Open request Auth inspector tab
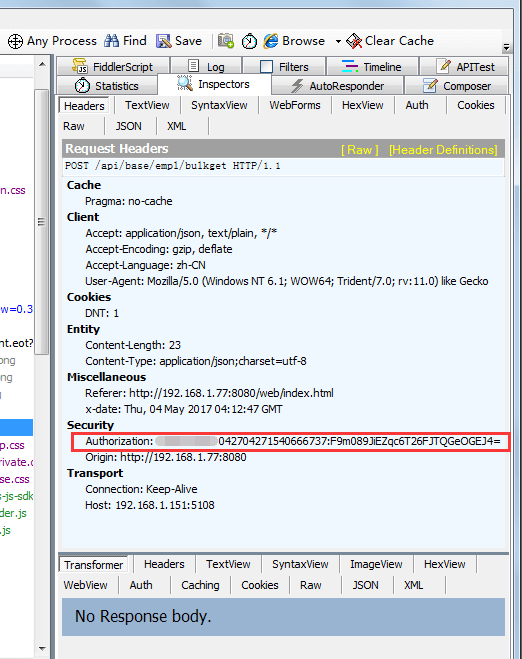The image size is (522, 659). [417, 105]
